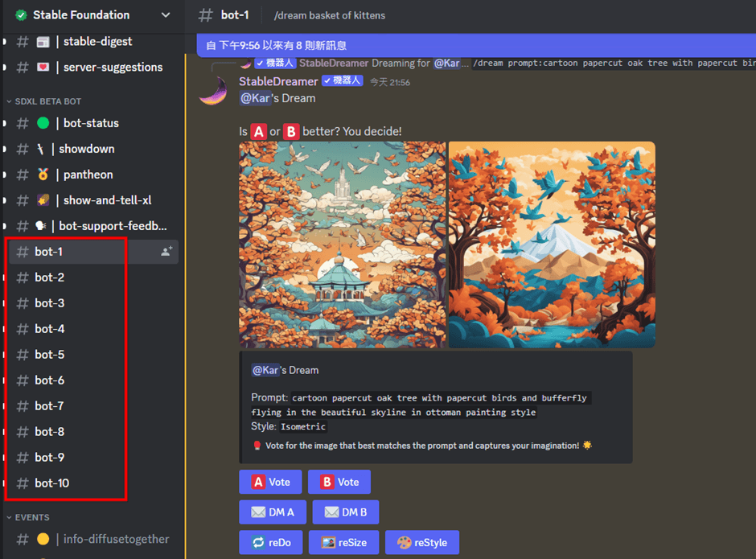Screen dimensions: 756x559
Task: Vote for image A
Action: (x=270, y=482)
